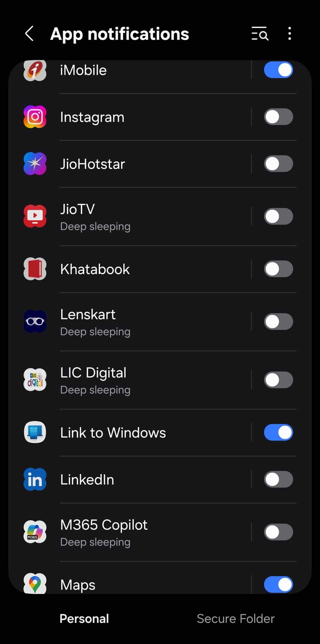Open the three-dot more options menu
Image resolution: width=320 pixels, height=644 pixels.
(x=289, y=34)
